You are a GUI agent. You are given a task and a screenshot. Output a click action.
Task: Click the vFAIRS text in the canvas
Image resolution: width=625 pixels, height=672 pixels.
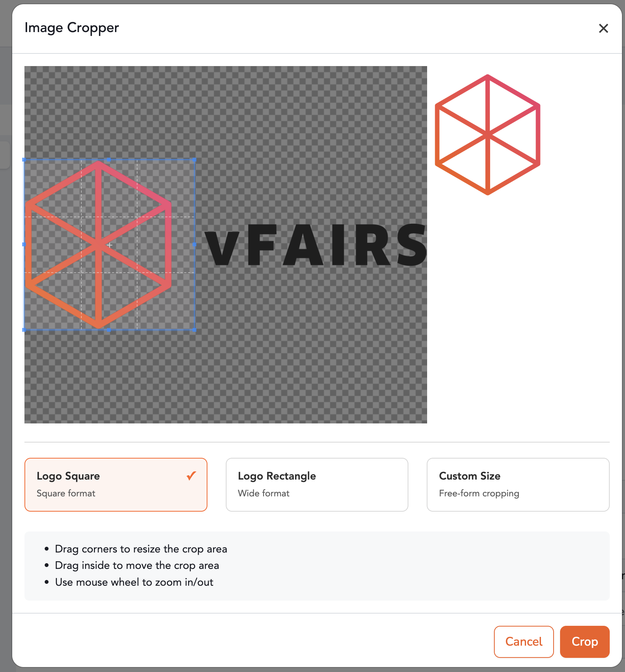[x=316, y=244]
